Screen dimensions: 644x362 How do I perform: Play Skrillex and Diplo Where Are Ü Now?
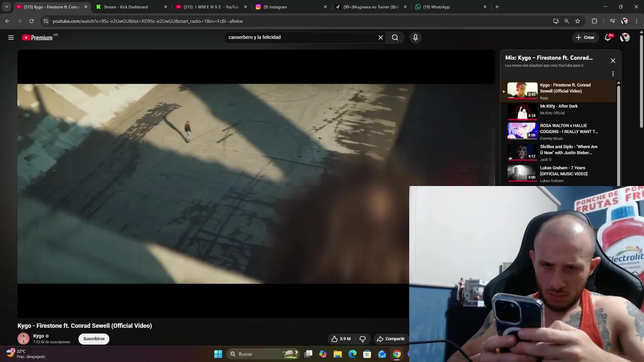(558, 152)
